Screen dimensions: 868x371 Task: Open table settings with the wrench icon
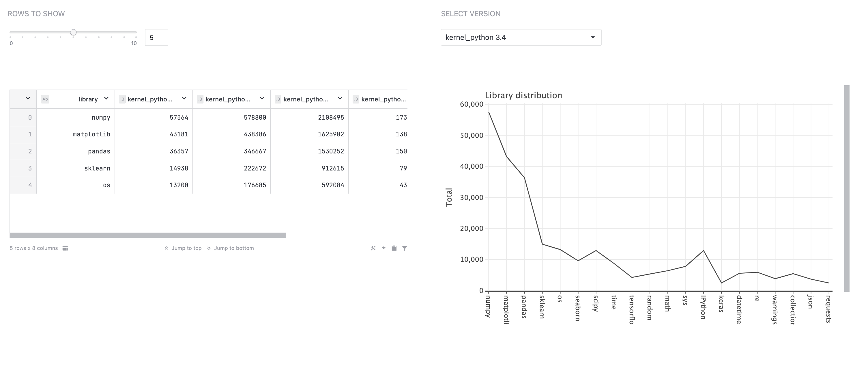click(x=373, y=248)
